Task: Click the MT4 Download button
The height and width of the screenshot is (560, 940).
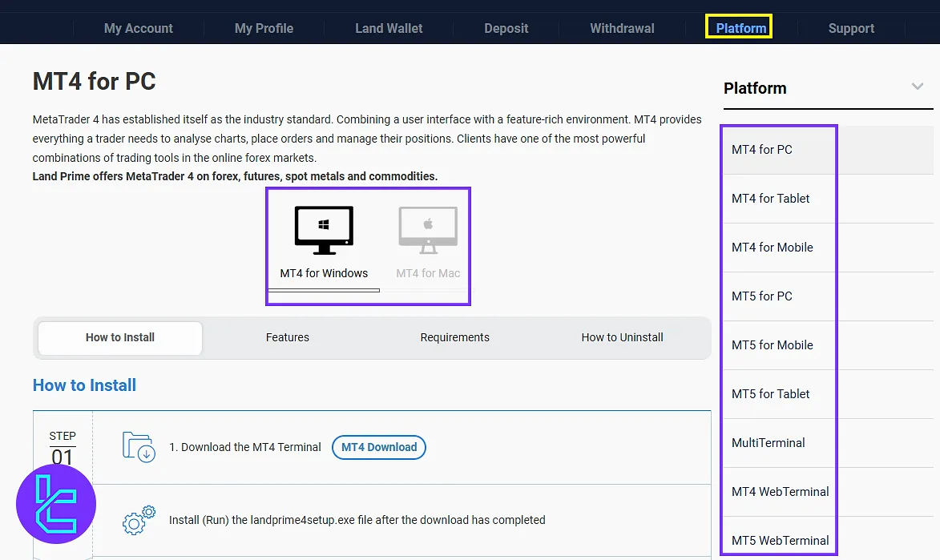Action: point(379,447)
